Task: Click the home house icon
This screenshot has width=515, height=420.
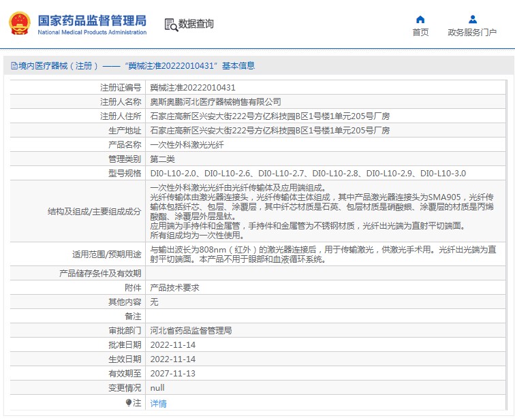Action: 420,19
